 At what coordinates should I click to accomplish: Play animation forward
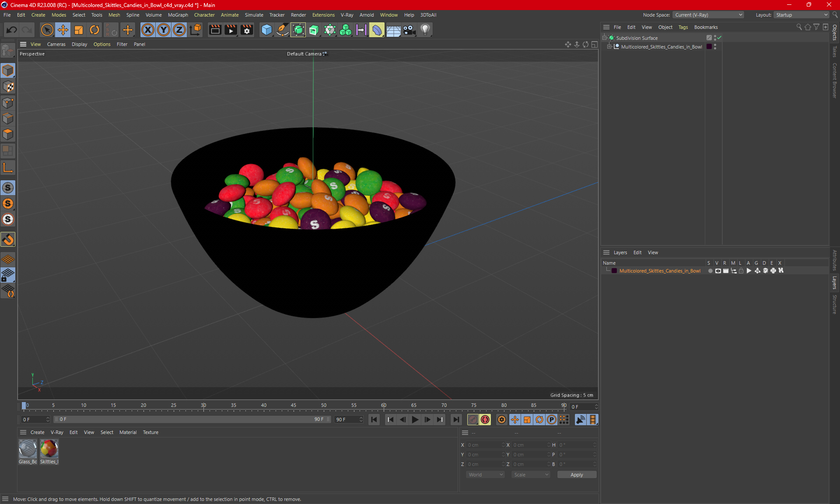coord(415,420)
